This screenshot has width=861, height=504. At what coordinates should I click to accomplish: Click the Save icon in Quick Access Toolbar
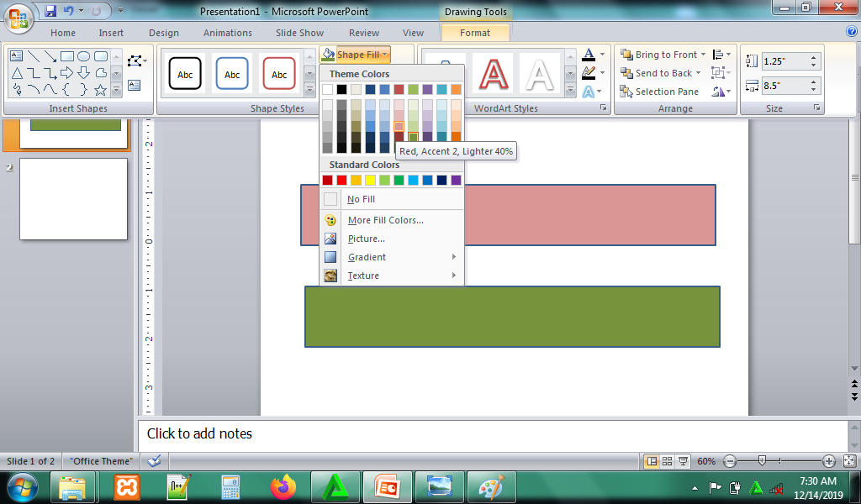pos(50,12)
